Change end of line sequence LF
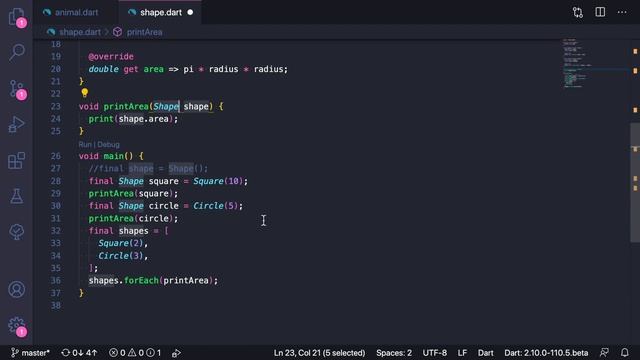Image resolution: width=640 pixels, height=360 pixels. (x=462, y=353)
